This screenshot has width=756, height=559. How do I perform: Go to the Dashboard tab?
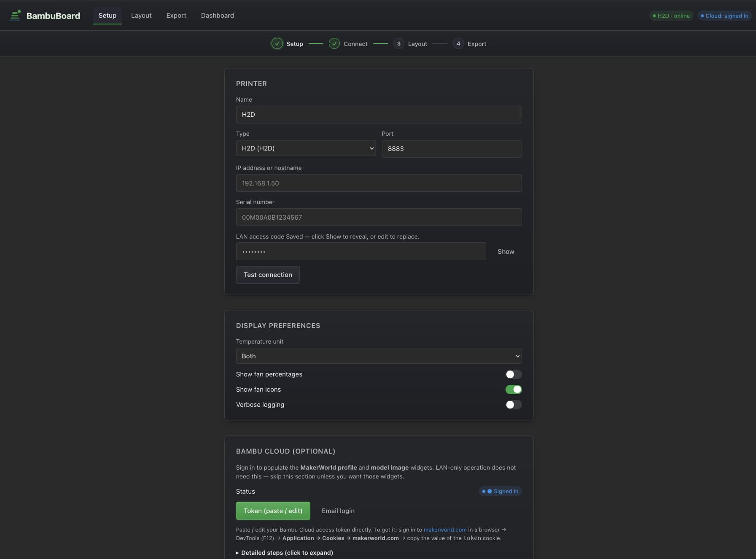point(218,16)
